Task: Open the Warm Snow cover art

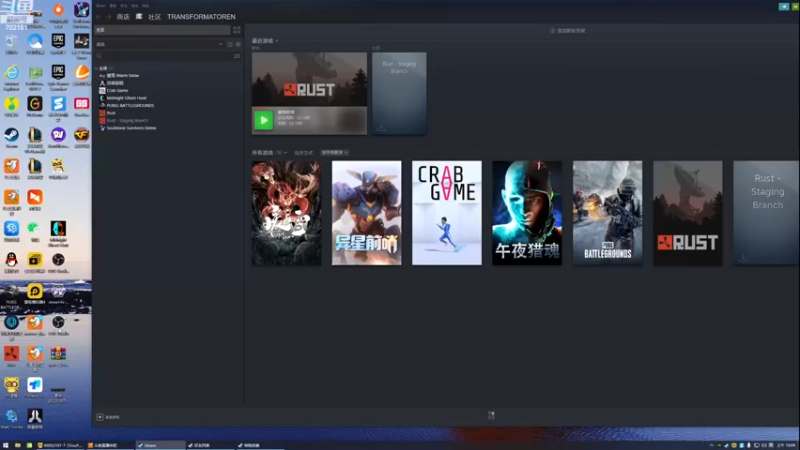Action: (286, 213)
